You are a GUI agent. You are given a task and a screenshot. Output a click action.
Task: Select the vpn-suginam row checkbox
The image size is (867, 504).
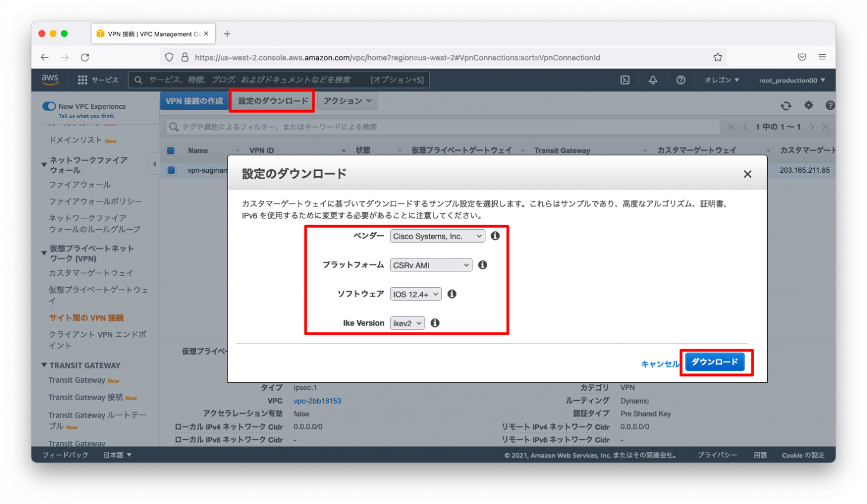tap(171, 170)
